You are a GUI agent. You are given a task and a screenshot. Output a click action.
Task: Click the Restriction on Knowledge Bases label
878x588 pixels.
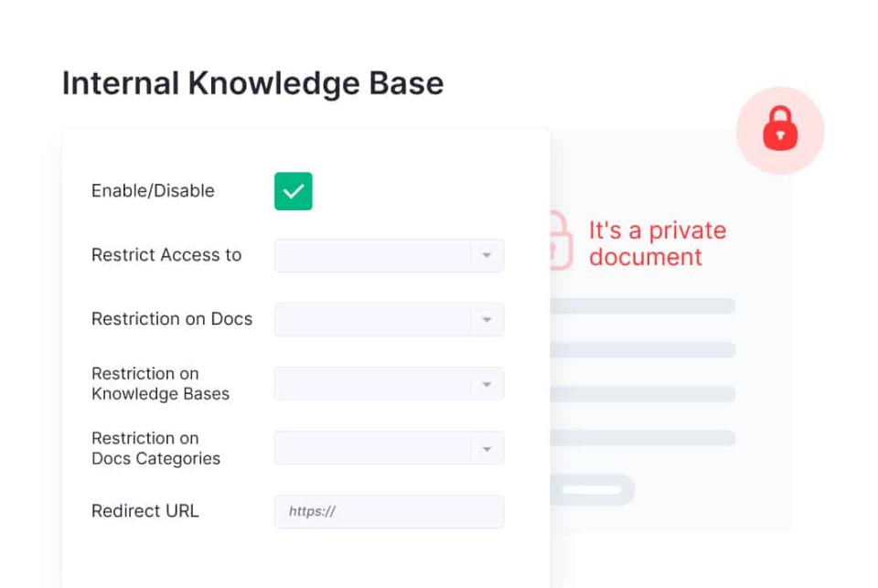pos(160,384)
